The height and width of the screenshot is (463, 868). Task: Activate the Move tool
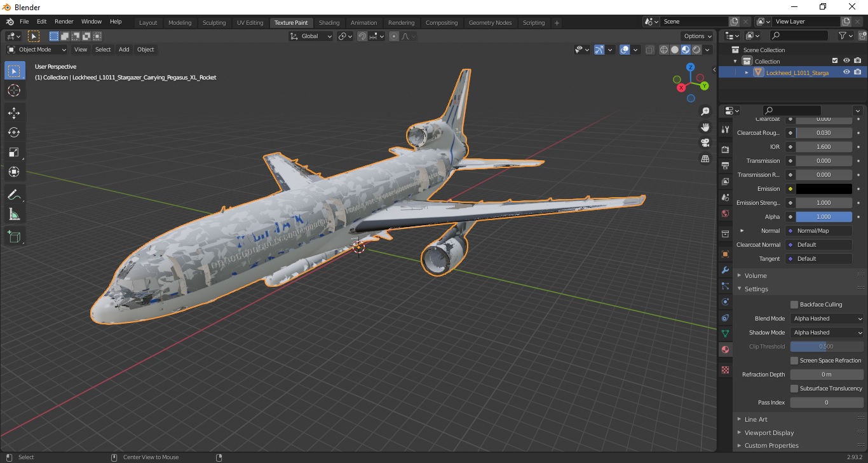(x=15, y=113)
